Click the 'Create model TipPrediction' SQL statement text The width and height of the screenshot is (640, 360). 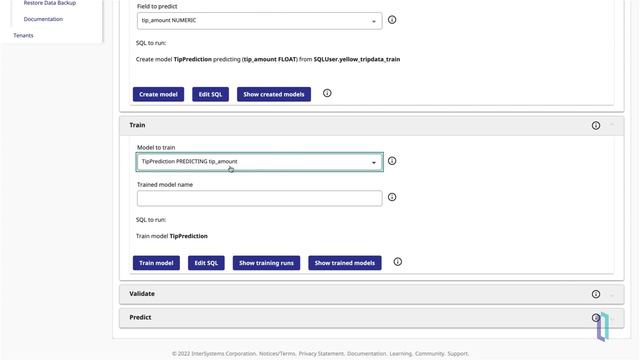click(x=268, y=59)
